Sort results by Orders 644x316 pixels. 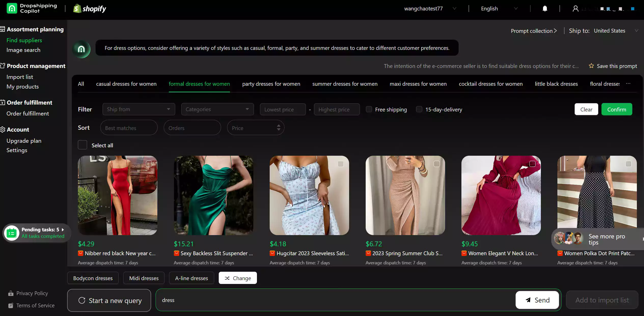pyautogui.click(x=192, y=128)
